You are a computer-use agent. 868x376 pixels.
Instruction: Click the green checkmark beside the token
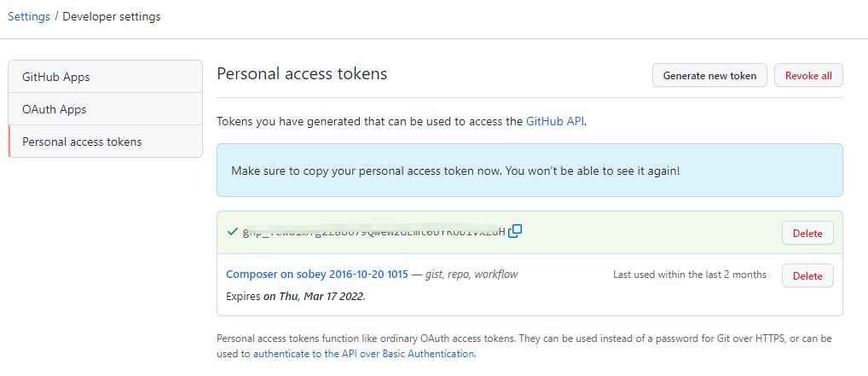[x=232, y=232]
